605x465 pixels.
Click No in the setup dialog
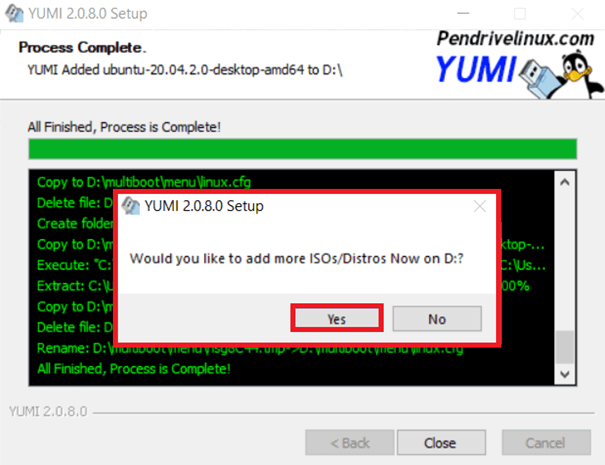pyautogui.click(x=437, y=319)
